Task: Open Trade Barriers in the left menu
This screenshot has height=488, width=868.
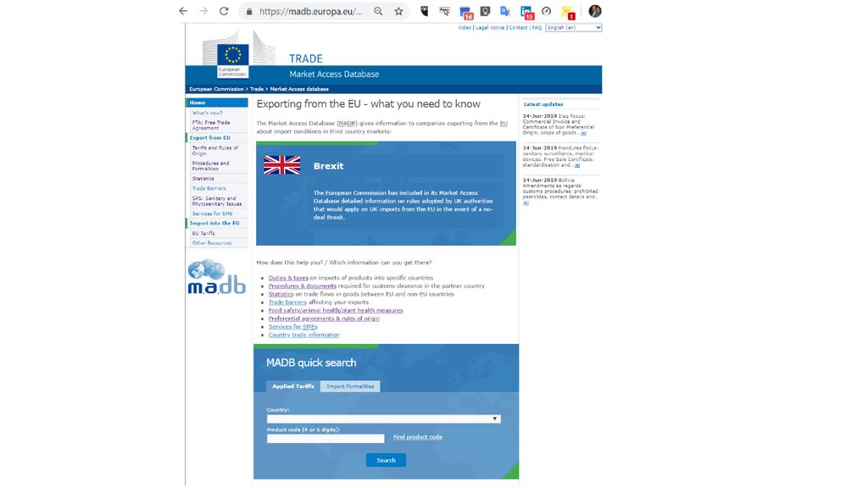Action: point(209,189)
